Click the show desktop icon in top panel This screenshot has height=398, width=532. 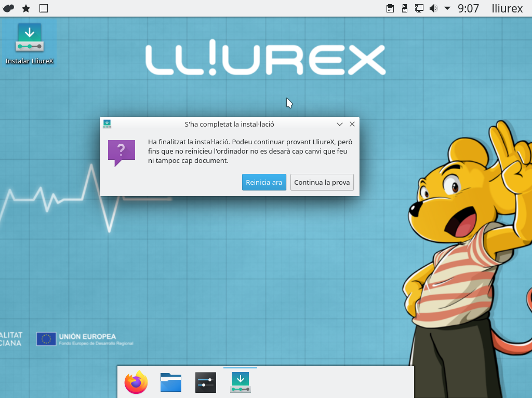(44, 8)
